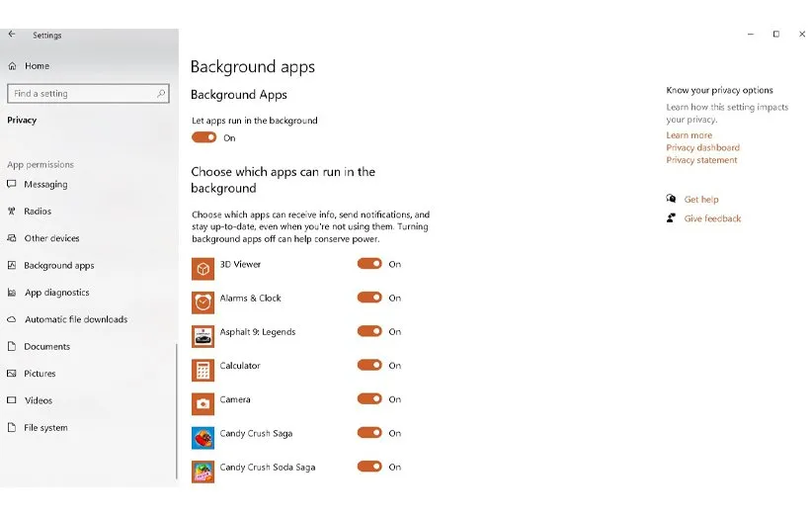Go to Settings Home

pos(37,66)
